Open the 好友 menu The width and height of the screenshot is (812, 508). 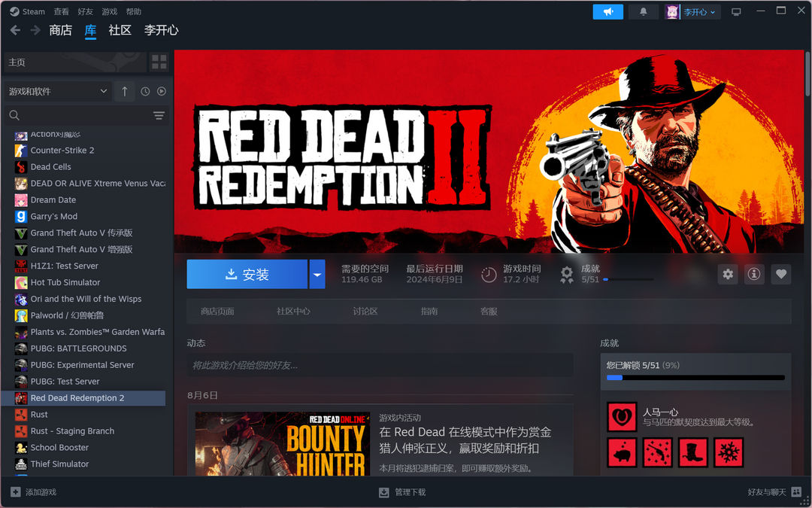(x=86, y=11)
